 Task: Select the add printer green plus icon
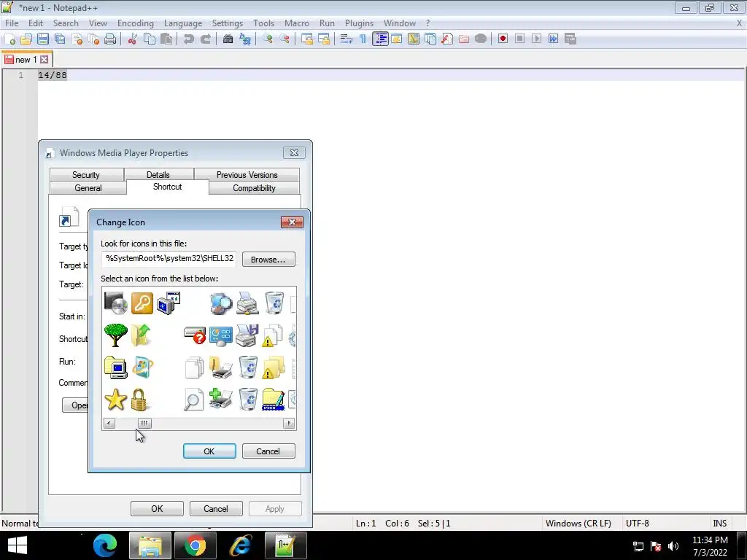coord(221,399)
